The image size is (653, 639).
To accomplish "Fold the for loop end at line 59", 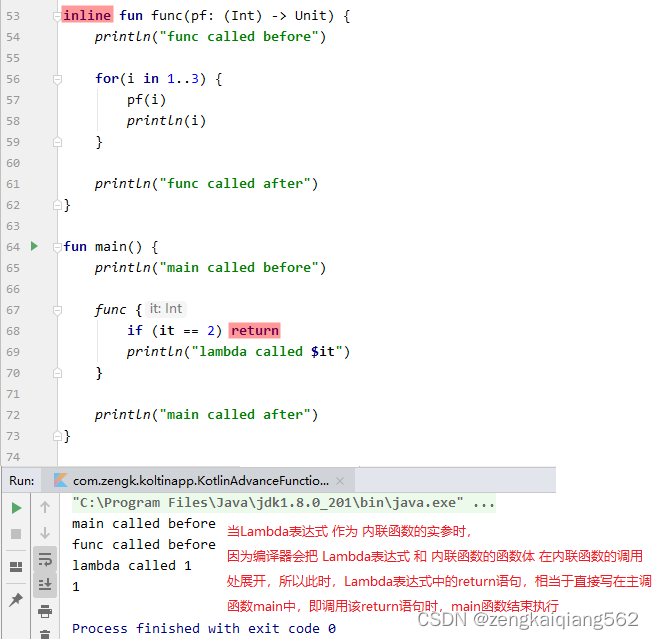I will point(57,142).
